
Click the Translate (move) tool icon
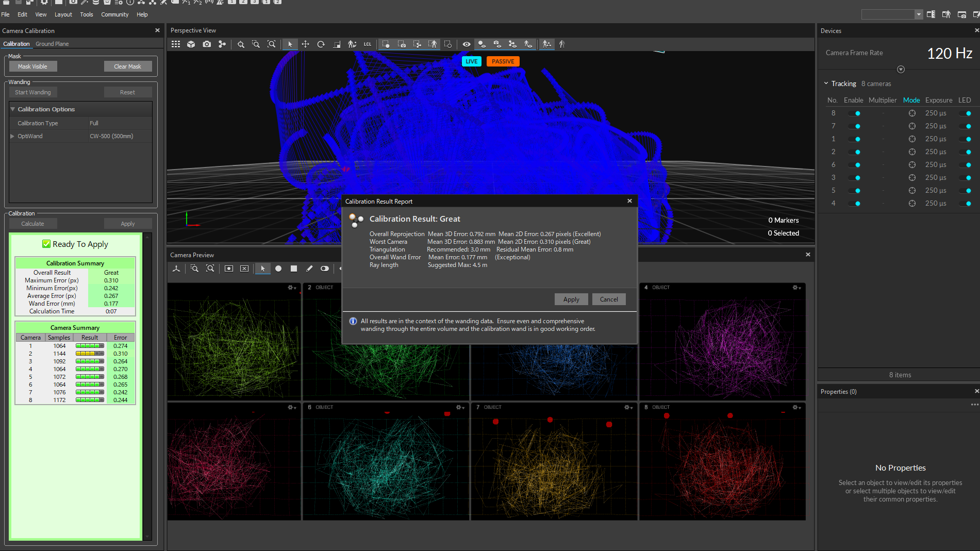coord(305,44)
